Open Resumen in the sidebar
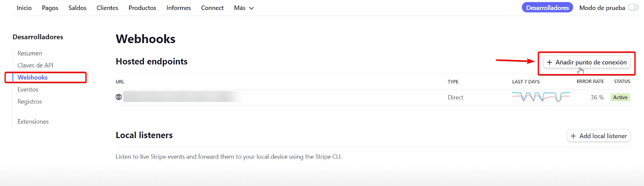Viewport: 644px width, 186px height. (x=30, y=54)
